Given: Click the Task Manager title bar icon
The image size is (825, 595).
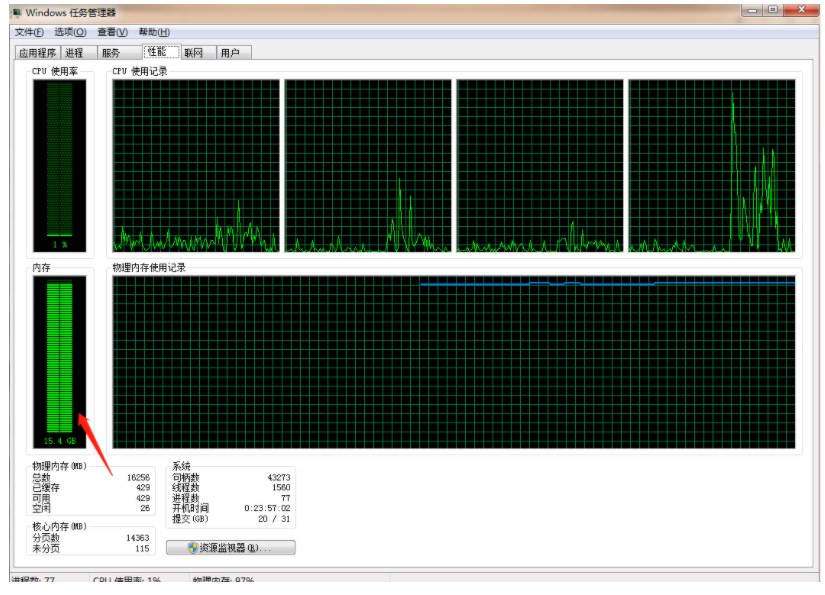Looking at the screenshot, I should pyautogui.click(x=17, y=13).
